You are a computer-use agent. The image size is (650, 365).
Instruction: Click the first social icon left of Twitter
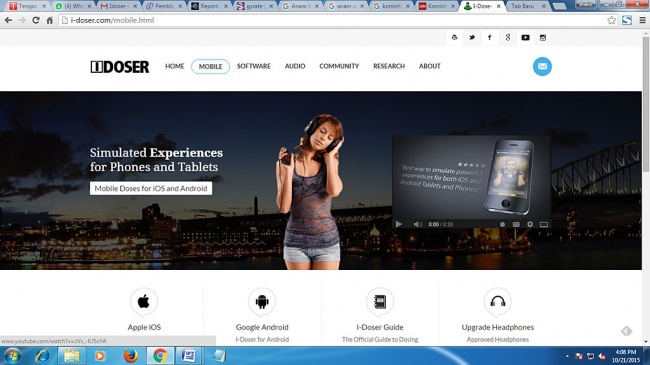tap(454, 37)
